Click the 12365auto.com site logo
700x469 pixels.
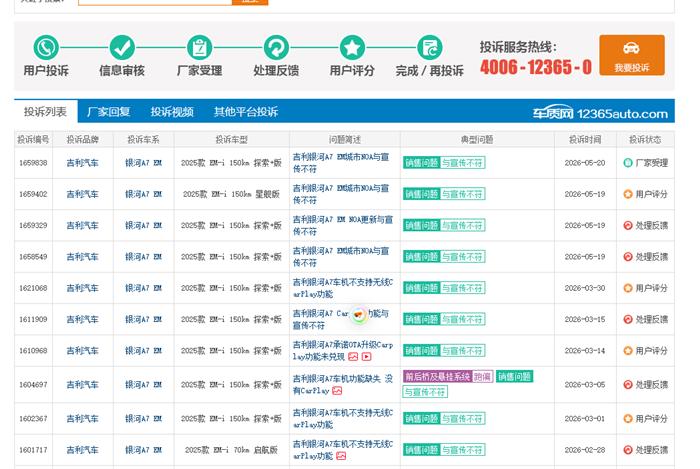point(600,113)
